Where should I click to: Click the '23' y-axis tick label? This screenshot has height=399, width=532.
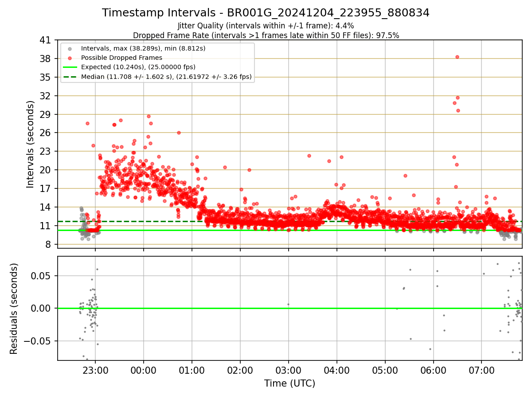[45, 152]
